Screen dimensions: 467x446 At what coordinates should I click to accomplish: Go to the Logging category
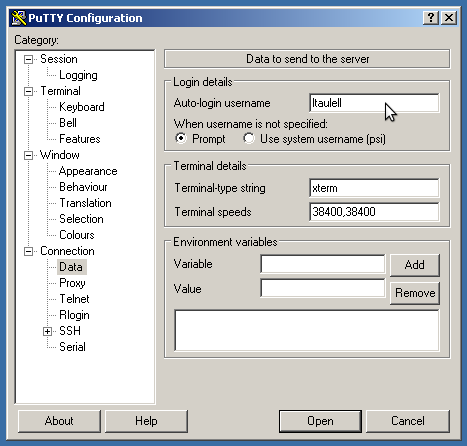click(78, 75)
